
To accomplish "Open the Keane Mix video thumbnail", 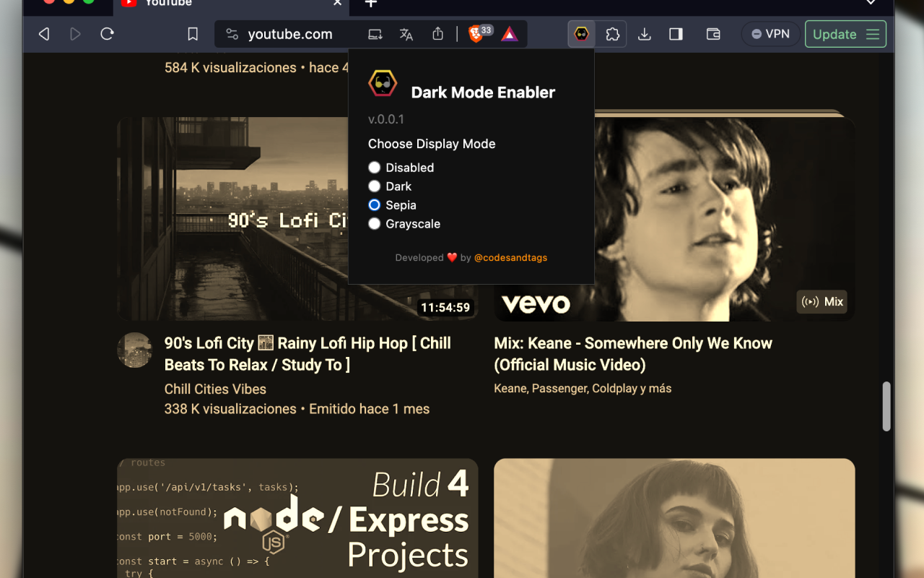I will tap(674, 219).
